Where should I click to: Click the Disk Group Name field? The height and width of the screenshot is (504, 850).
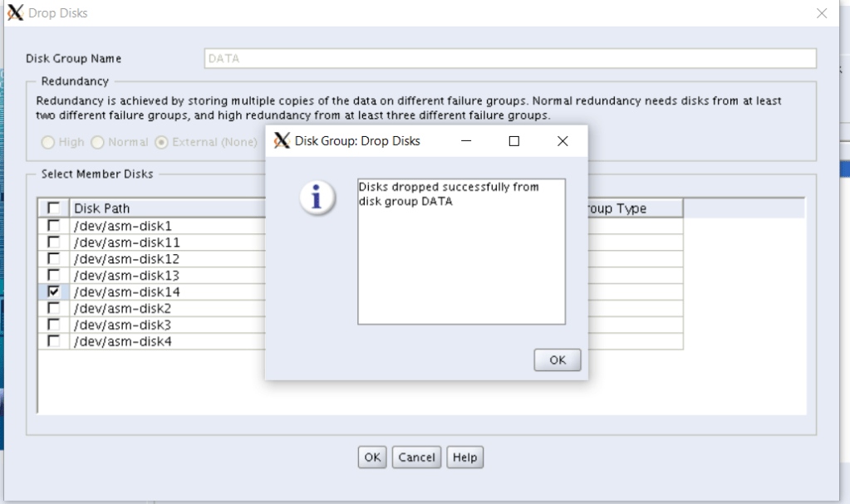(x=509, y=59)
